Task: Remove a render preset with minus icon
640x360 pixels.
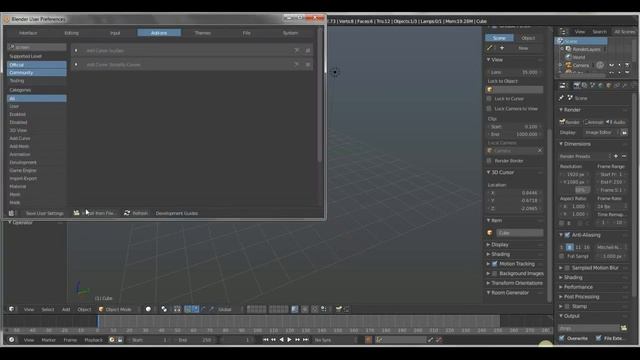Action: pyautogui.click(x=624, y=156)
